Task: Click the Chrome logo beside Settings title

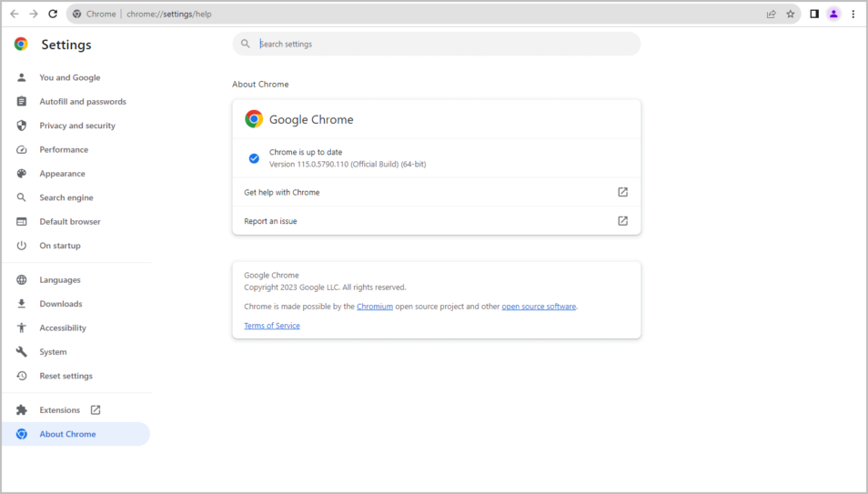Action: tap(21, 45)
